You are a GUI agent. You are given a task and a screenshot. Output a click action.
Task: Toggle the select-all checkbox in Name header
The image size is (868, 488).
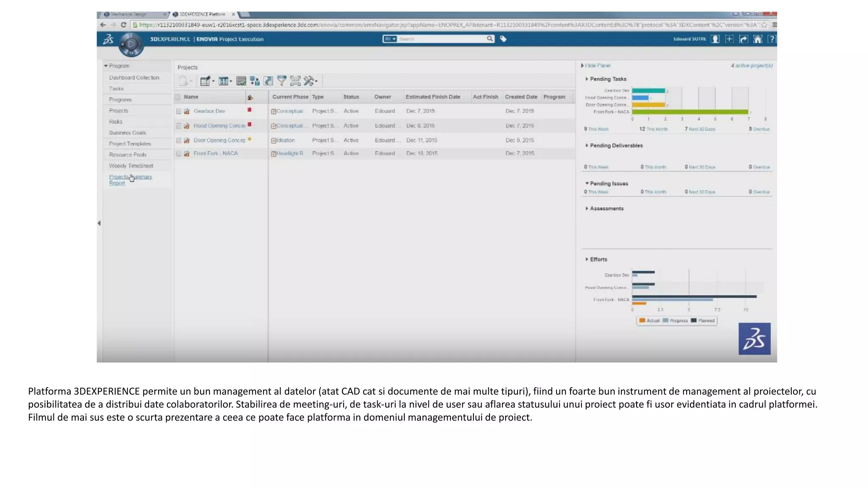[x=178, y=97]
